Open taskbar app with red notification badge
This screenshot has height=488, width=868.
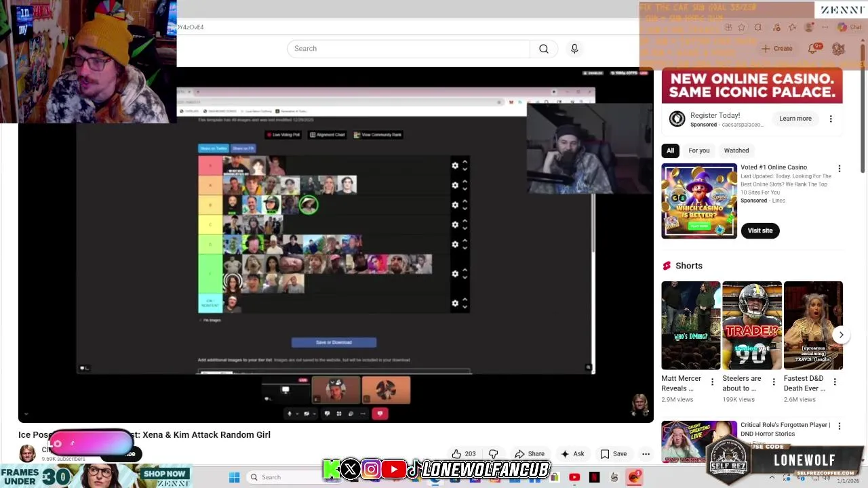pos(634,477)
